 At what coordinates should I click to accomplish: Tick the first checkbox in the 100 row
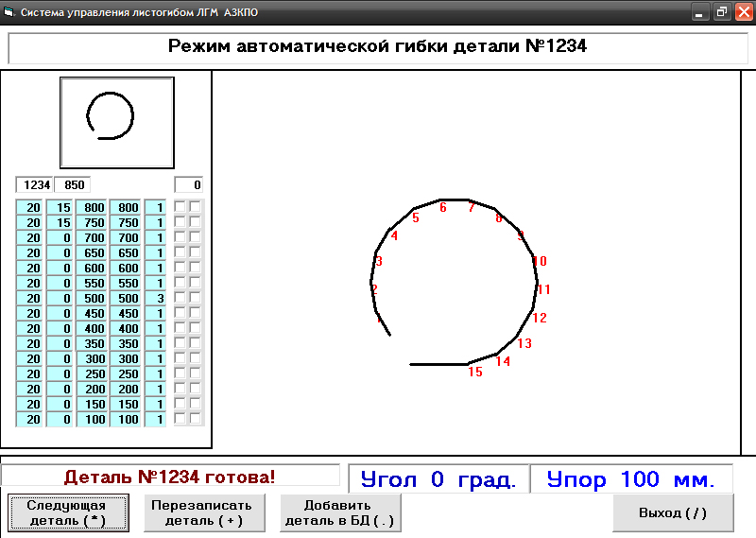tap(180, 419)
